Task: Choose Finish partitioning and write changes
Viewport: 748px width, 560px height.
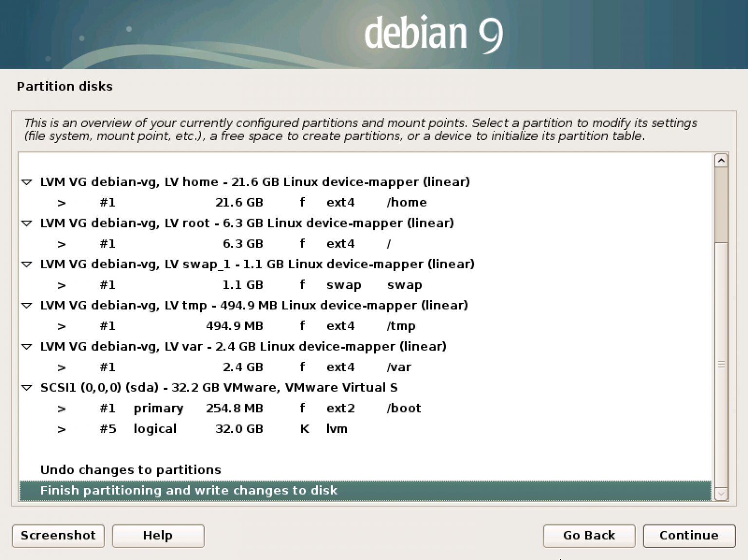Action: [x=188, y=490]
